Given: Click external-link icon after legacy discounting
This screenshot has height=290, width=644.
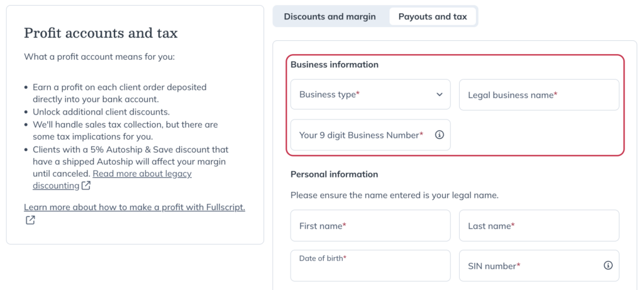Looking at the screenshot, I should (x=86, y=186).
